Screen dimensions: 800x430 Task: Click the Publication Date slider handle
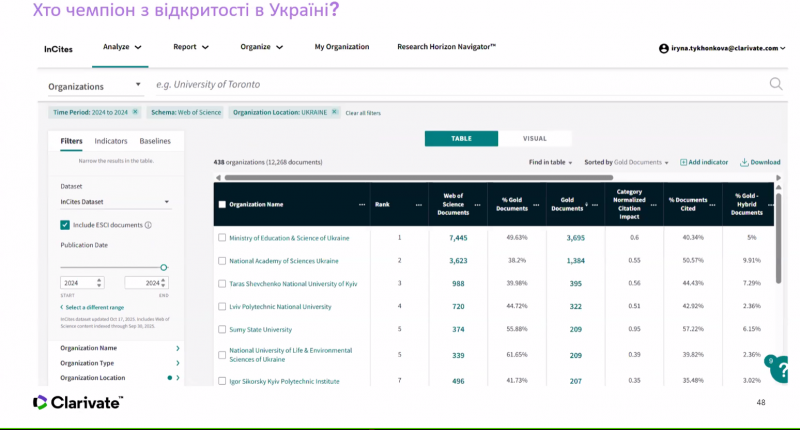point(164,267)
